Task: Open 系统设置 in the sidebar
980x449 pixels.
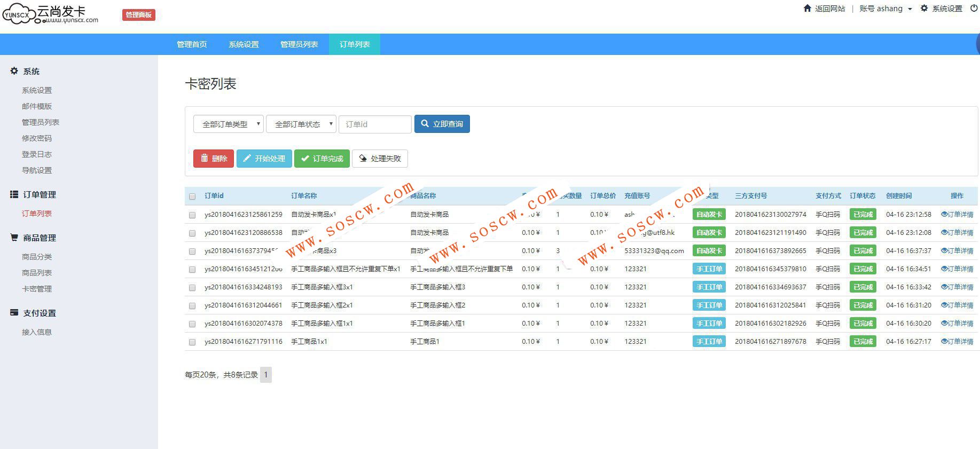Action: 37,90
